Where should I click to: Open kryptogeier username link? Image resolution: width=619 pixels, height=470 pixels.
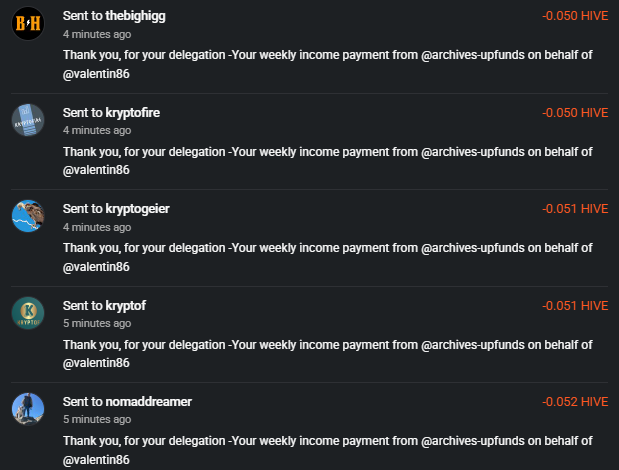click(x=137, y=209)
